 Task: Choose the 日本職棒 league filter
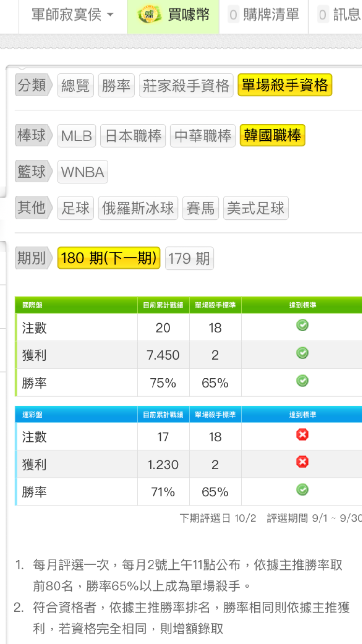coord(133,136)
